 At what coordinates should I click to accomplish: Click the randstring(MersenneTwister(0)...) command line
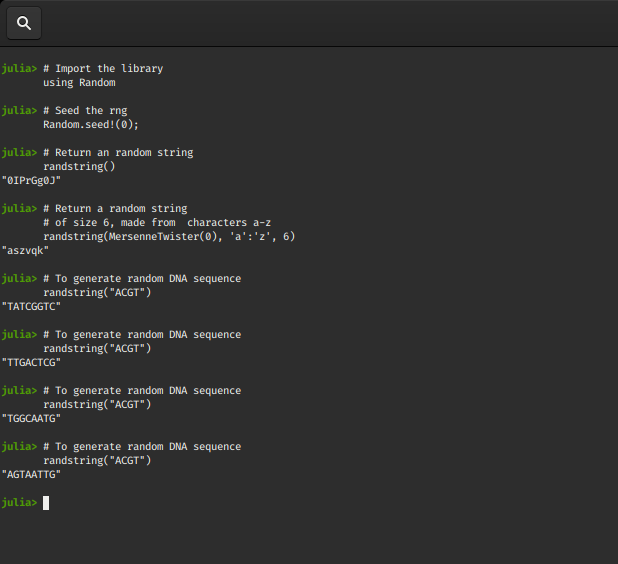[x=169, y=237]
